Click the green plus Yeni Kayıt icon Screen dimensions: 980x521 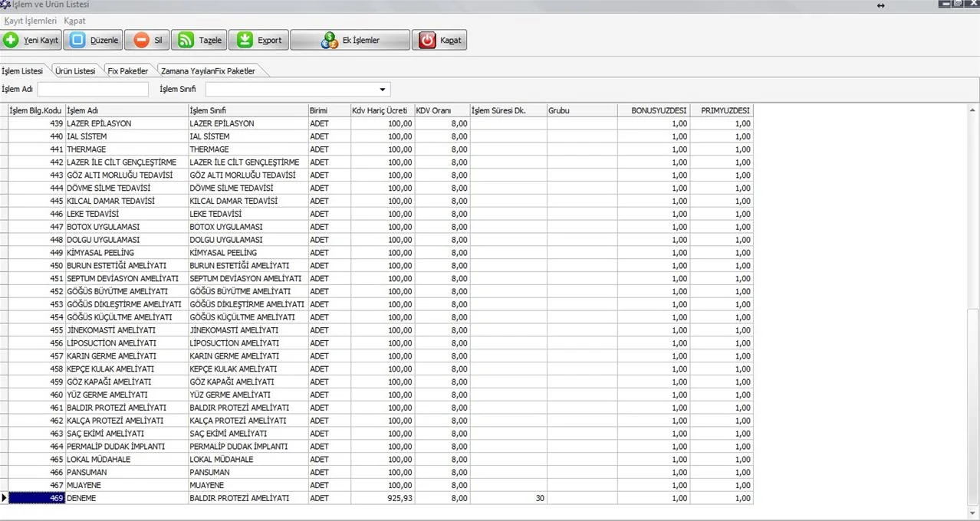click(12, 40)
